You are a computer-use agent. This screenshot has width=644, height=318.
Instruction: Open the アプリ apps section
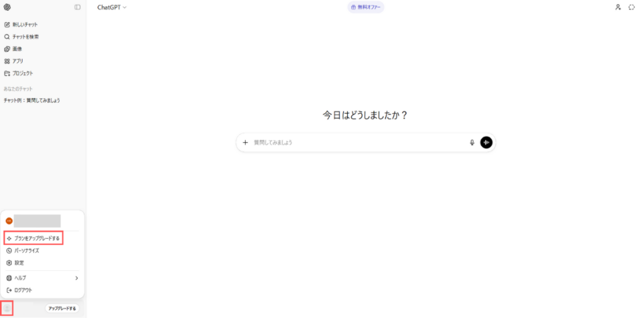coord(18,61)
